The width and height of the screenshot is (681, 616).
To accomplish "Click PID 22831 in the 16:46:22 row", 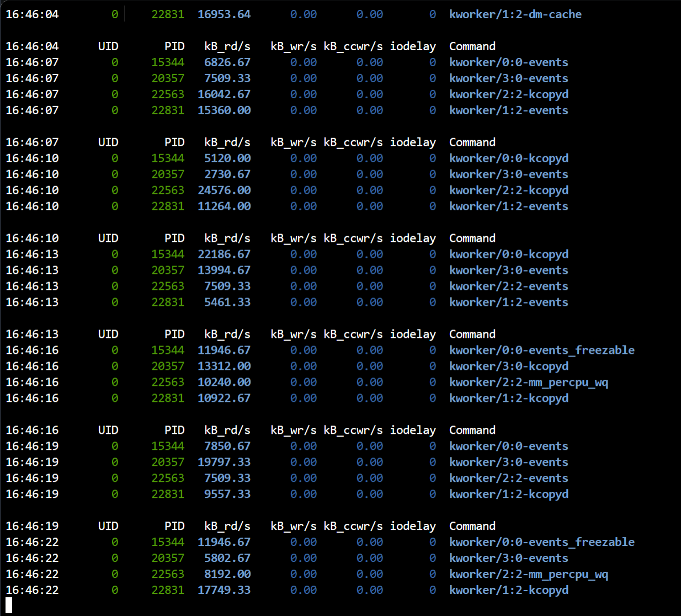I will click(x=168, y=590).
